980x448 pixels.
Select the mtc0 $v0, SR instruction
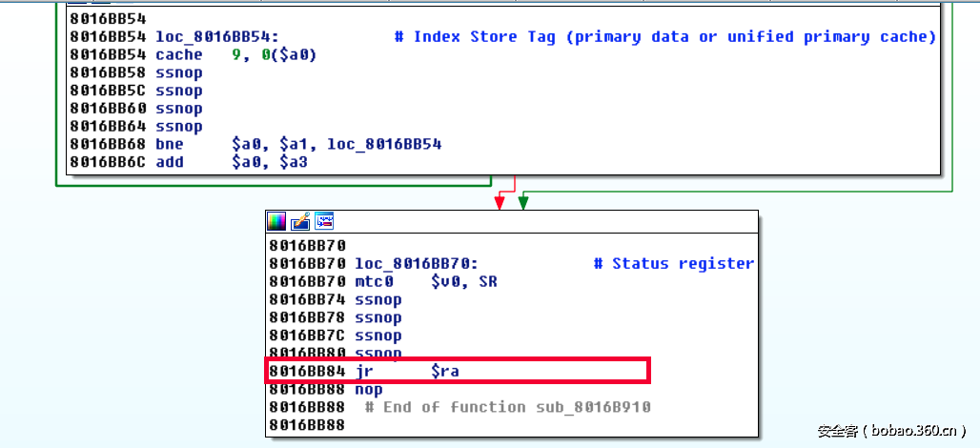click(426, 282)
